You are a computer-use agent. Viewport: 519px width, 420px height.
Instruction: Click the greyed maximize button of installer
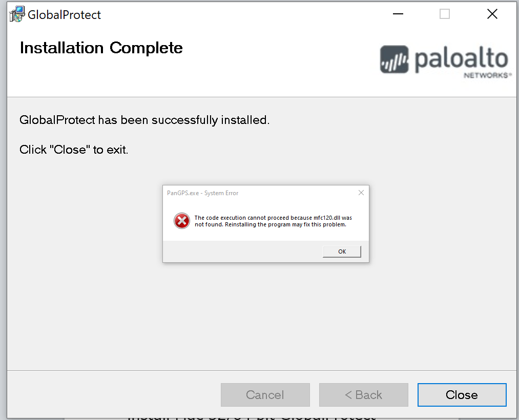click(445, 14)
